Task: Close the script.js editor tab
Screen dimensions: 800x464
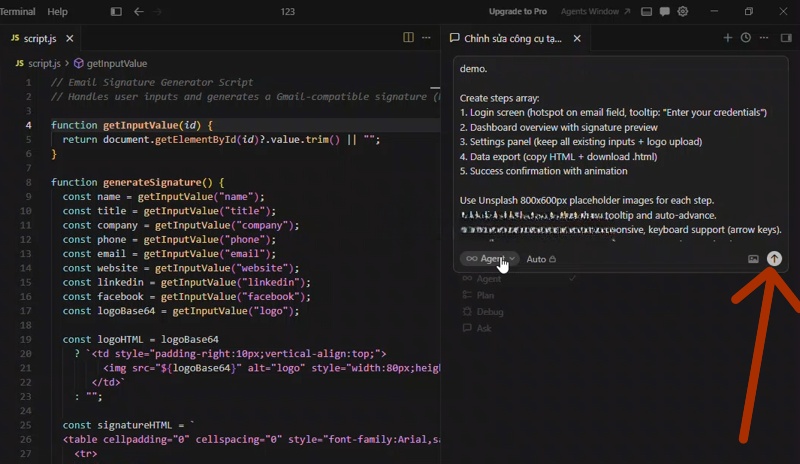Action: click(69, 38)
